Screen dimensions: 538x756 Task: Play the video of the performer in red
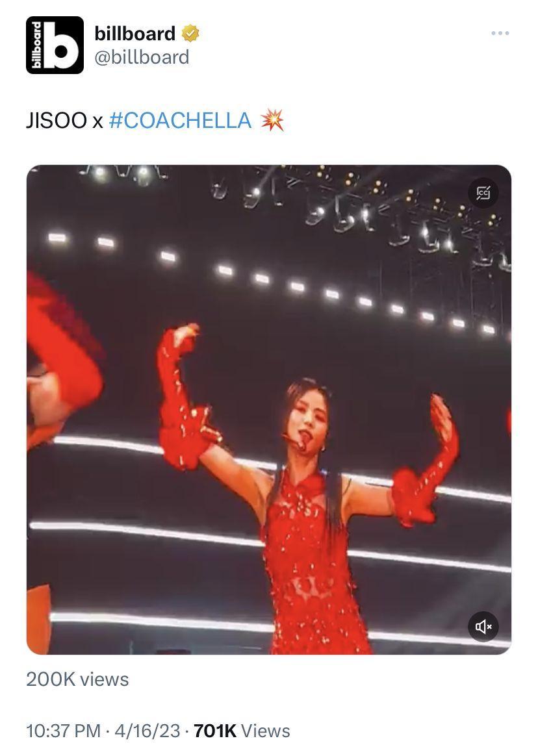pos(269,409)
